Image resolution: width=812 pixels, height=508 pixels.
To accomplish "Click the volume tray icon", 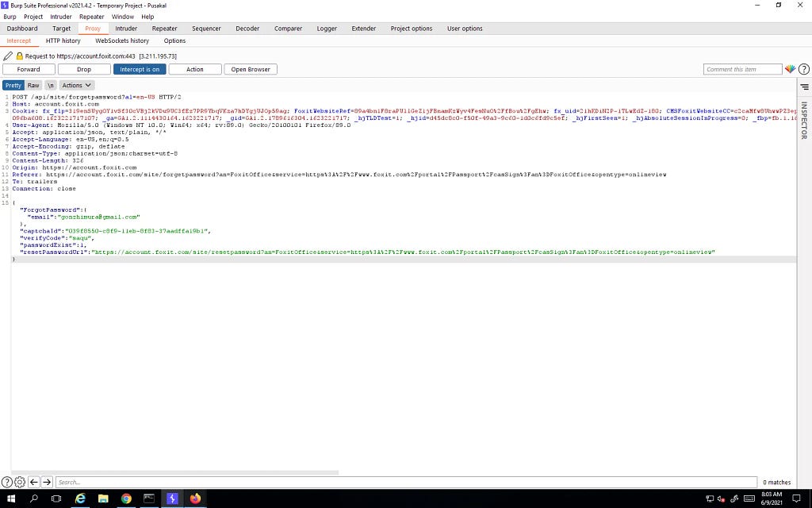I will tap(722, 499).
